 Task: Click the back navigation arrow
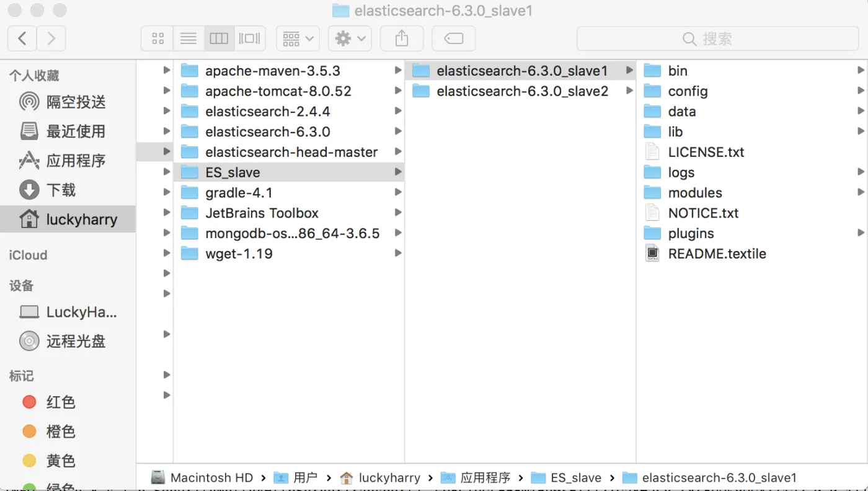(22, 38)
